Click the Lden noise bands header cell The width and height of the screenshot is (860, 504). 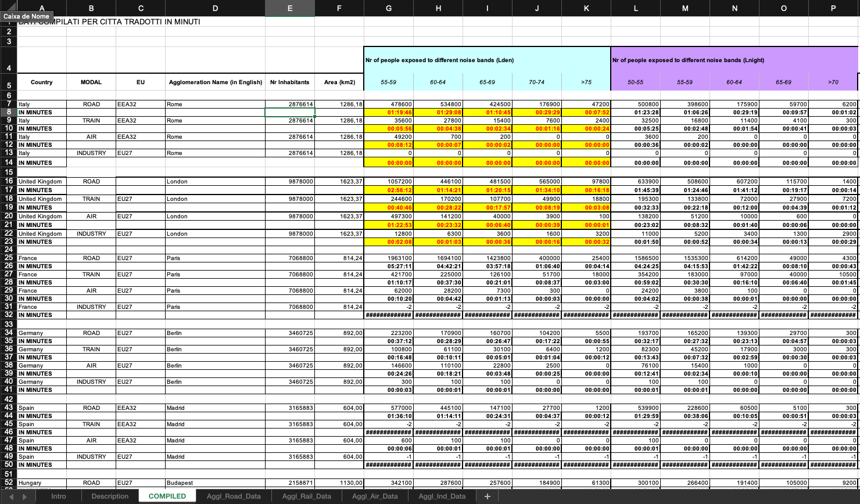pyautogui.click(x=488, y=60)
